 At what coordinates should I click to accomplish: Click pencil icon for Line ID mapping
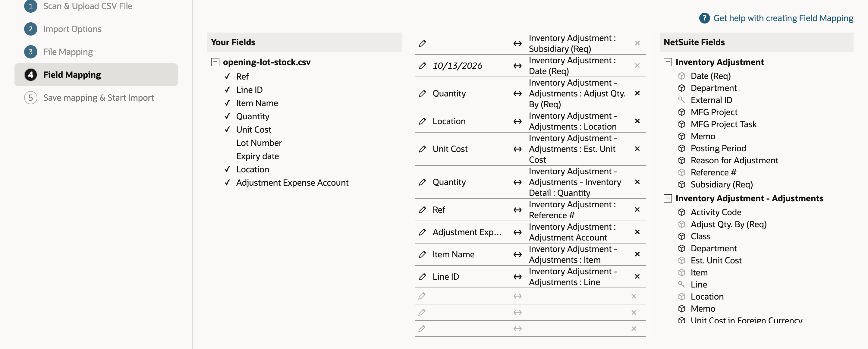pos(422,277)
